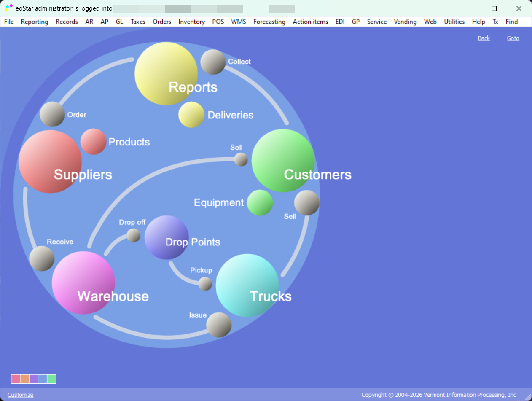This screenshot has width=532, height=401.
Task: Click the gray Order bubble
Action: click(x=52, y=114)
